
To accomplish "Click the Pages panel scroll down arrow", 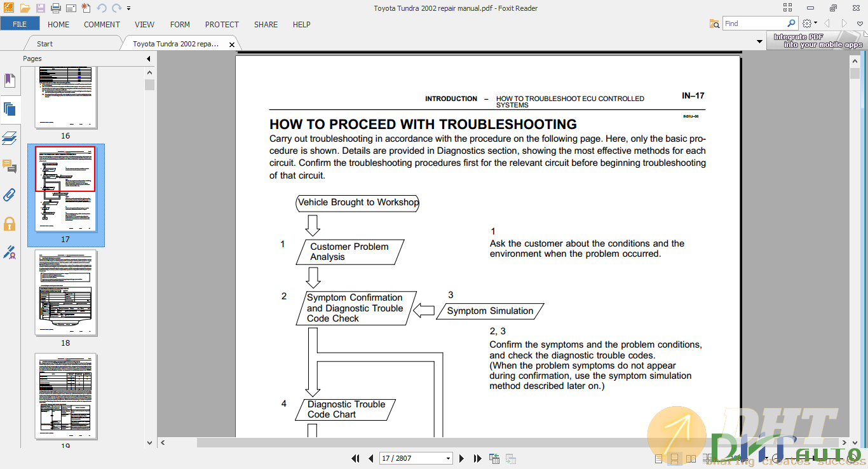I will pyautogui.click(x=149, y=443).
